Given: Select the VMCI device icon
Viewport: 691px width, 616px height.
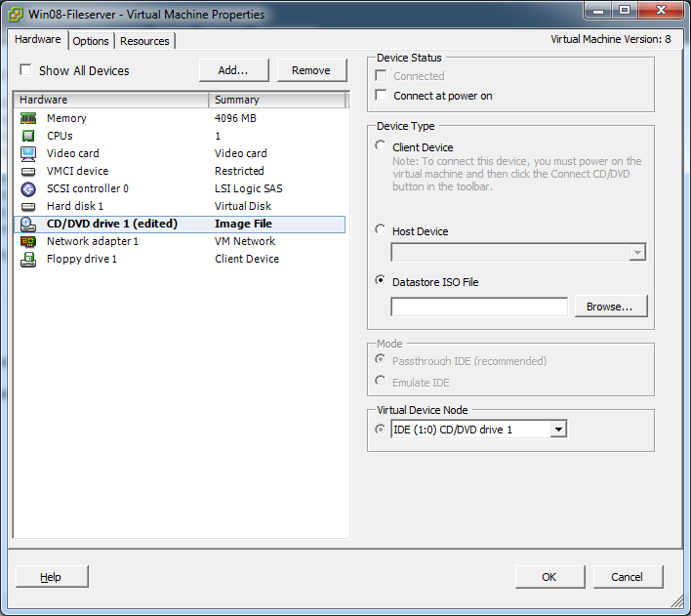Looking at the screenshot, I should [28, 171].
